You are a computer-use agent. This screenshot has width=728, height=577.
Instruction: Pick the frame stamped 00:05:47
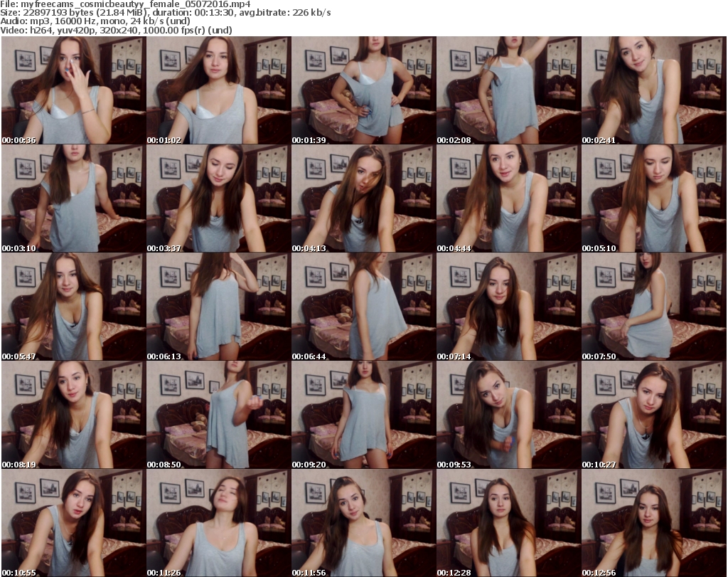[x=73, y=307]
